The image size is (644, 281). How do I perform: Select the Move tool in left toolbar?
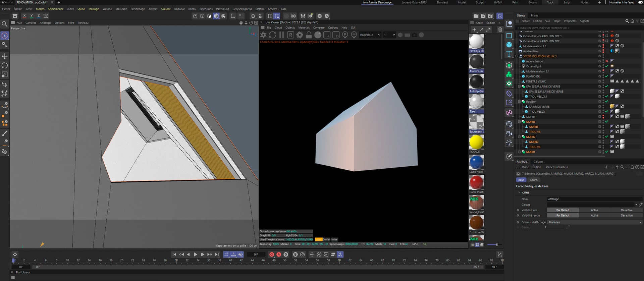tap(5, 56)
